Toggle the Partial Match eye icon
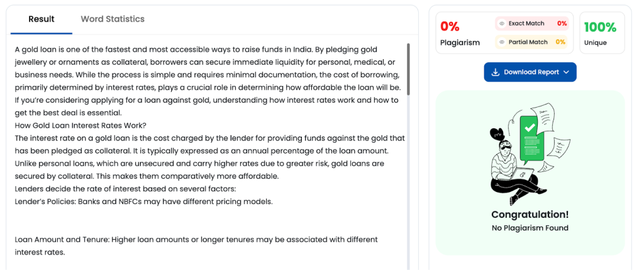 click(502, 42)
